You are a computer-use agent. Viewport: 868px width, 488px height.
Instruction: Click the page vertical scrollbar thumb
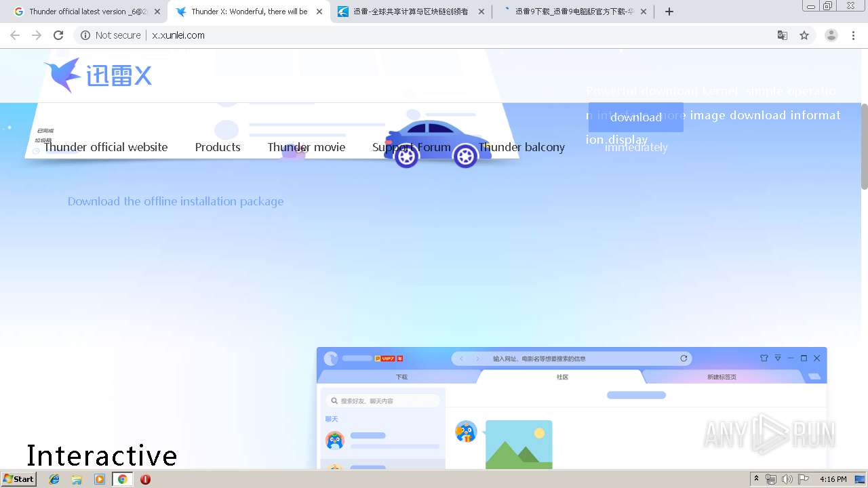point(864,146)
